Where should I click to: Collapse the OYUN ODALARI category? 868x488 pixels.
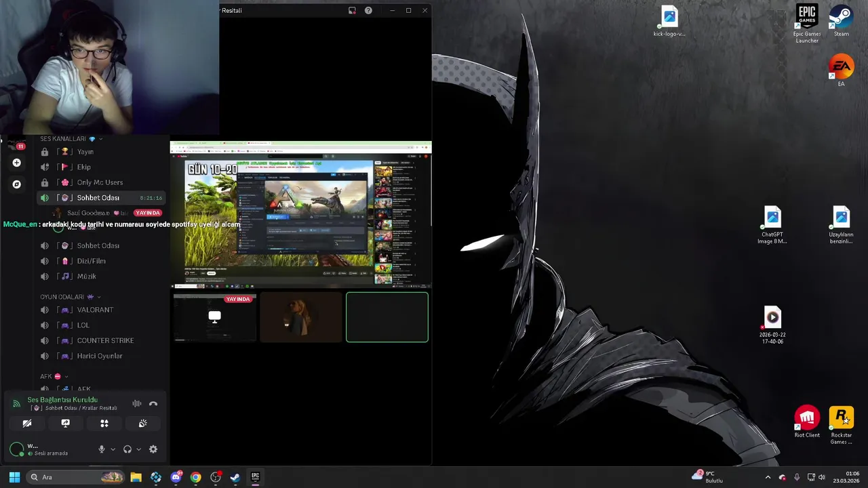[x=70, y=297]
